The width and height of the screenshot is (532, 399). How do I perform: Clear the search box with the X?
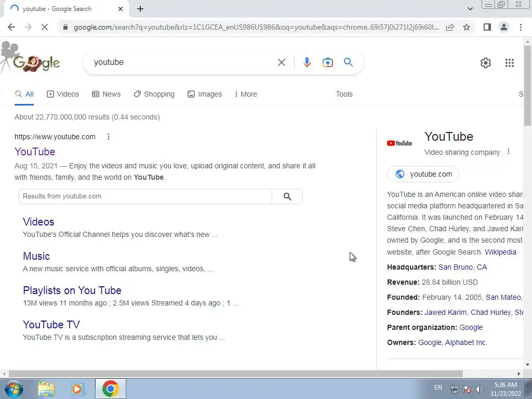(x=281, y=62)
